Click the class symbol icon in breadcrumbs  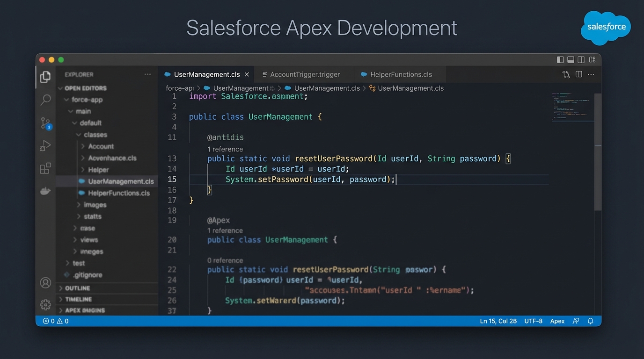[372, 88]
